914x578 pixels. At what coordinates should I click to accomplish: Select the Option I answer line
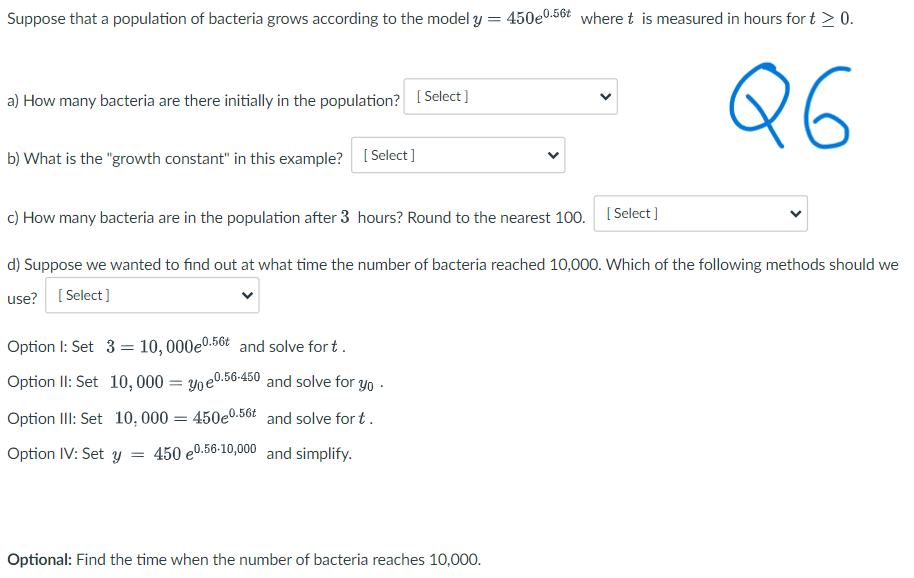[180, 346]
